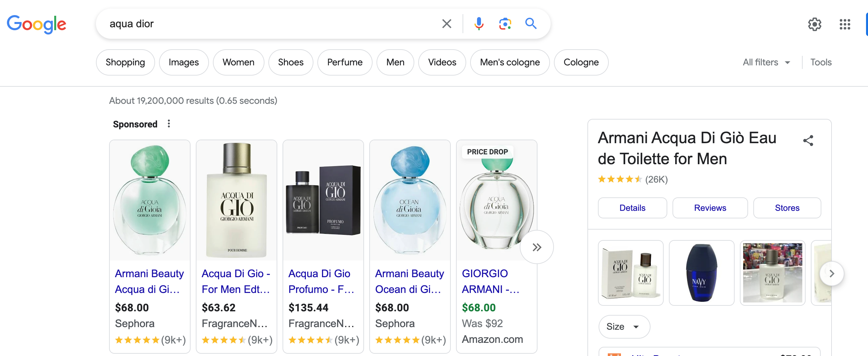Click the (26K) rating count
868x356 pixels.
click(x=656, y=179)
